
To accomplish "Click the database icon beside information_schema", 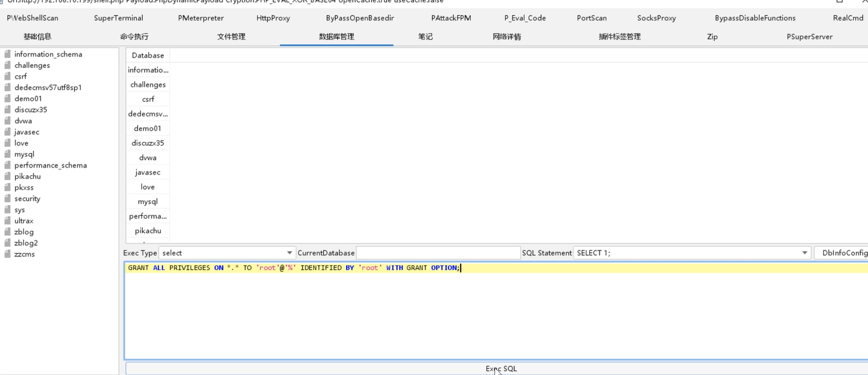I will [x=8, y=54].
